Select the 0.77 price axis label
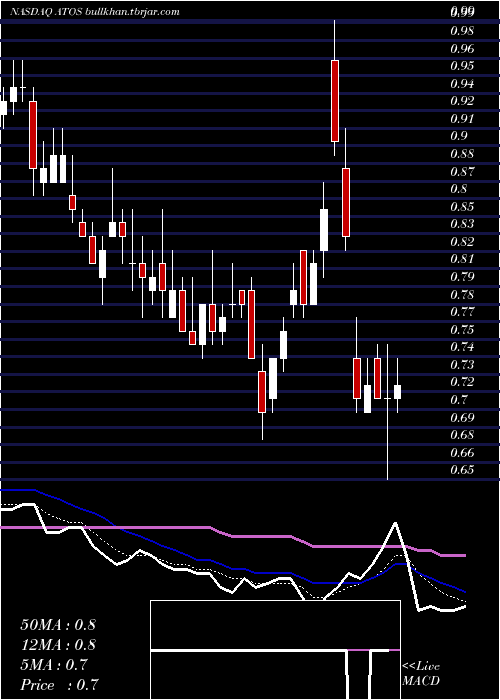The width and height of the screenshot is (500, 700). coord(462,312)
